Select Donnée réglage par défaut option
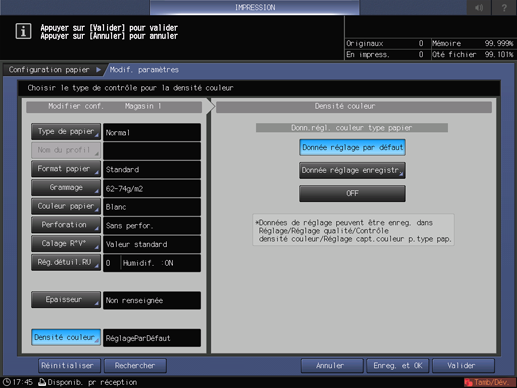This screenshot has width=517, height=388. (352, 147)
